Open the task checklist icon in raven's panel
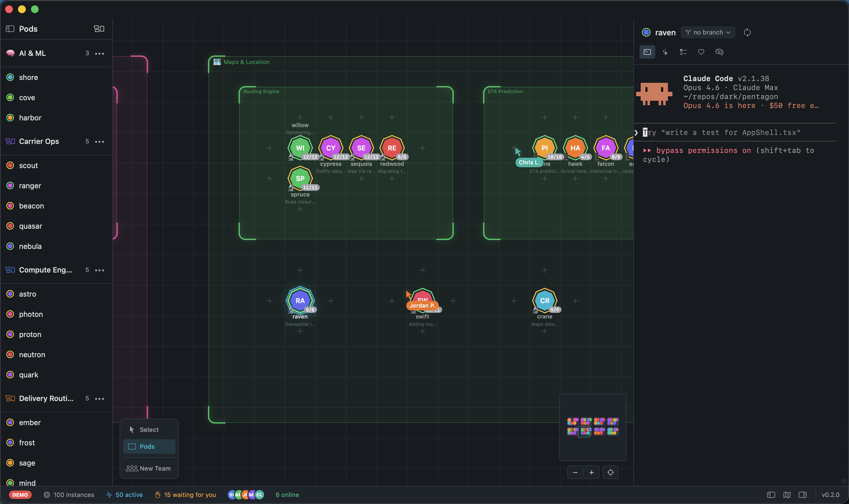This screenshot has height=504, width=849. click(683, 52)
